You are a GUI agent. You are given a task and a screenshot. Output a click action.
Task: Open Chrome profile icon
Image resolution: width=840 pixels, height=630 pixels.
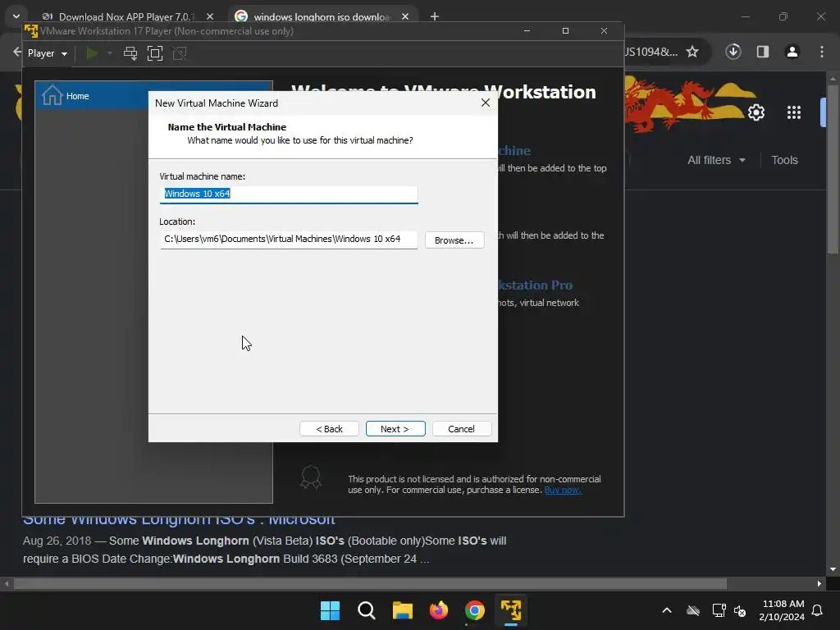792,52
